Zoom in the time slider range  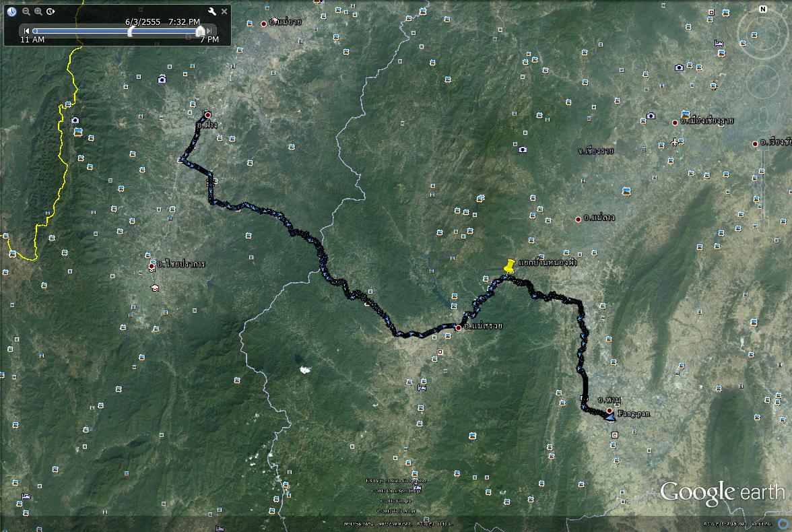[38, 11]
